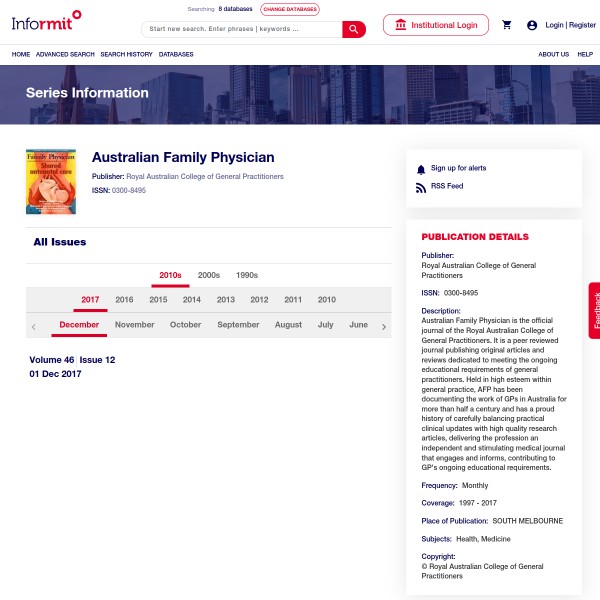Click into the search phrase input field
This screenshot has height=600, width=600.
pos(241,29)
